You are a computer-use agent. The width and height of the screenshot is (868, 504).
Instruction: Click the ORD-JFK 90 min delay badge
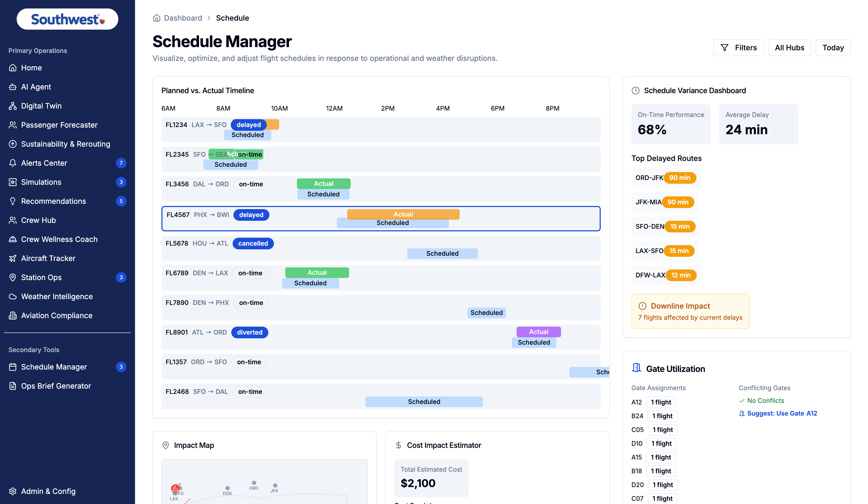(680, 178)
